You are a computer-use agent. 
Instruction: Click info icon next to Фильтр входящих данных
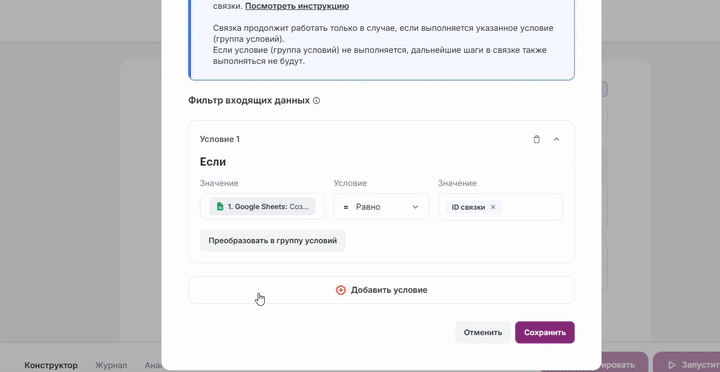(x=316, y=101)
